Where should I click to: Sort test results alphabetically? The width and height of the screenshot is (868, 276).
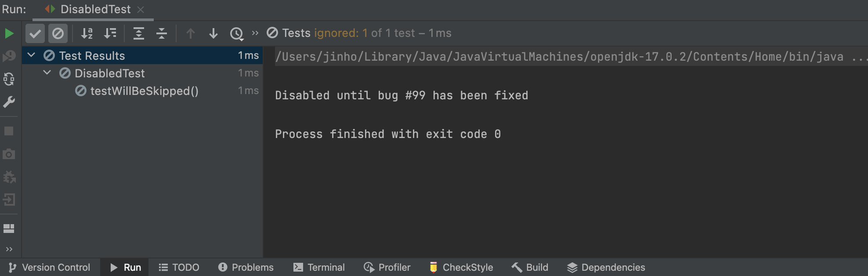click(x=87, y=33)
